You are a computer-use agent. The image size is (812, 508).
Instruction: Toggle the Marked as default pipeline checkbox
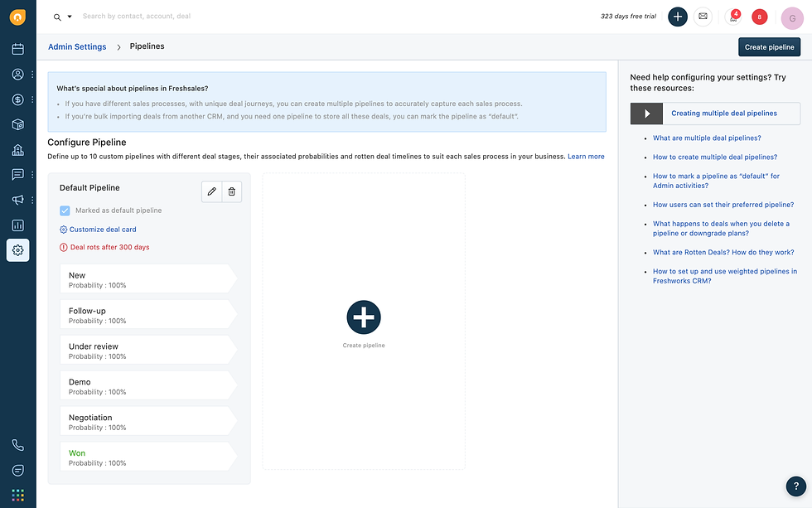(65, 210)
